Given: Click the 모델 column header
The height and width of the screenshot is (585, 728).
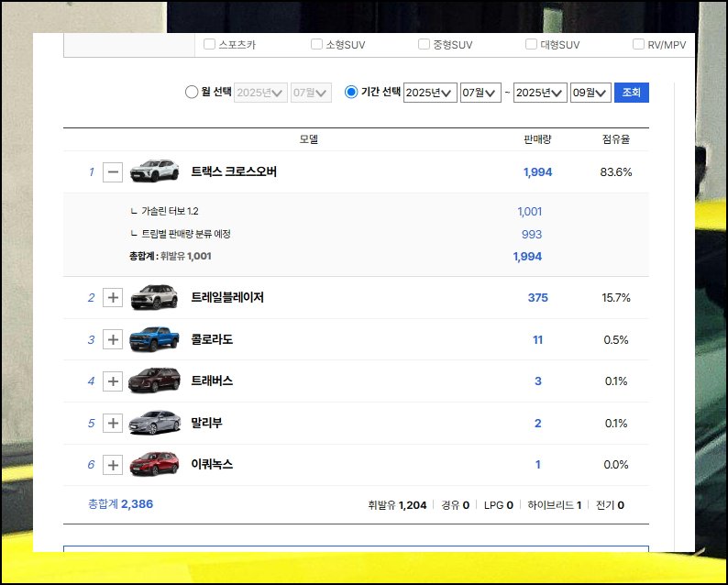Looking at the screenshot, I should [309, 139].
